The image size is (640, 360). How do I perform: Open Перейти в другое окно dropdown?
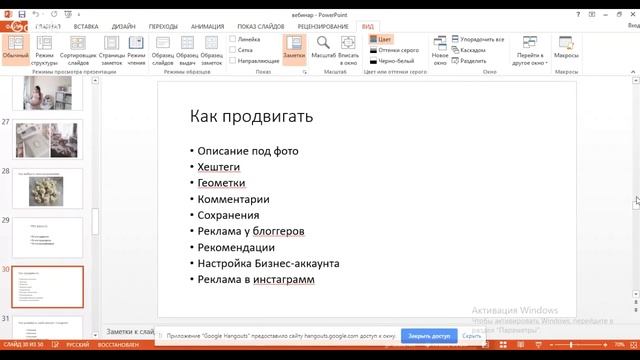(530, 51)
